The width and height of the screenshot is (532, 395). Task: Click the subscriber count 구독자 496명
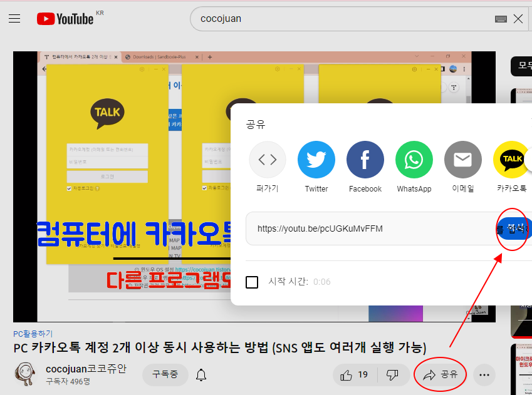point(68,381)
